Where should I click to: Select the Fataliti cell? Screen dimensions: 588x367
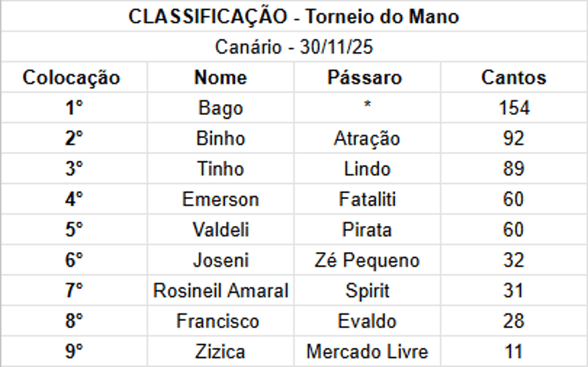[x=367, y=199]
